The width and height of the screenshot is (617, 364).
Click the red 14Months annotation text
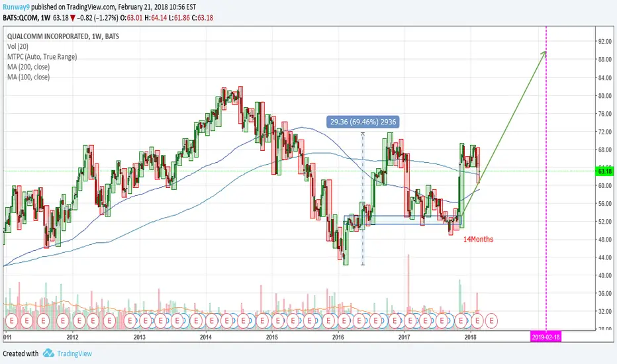pyautogui.click(x=478, y=240)
